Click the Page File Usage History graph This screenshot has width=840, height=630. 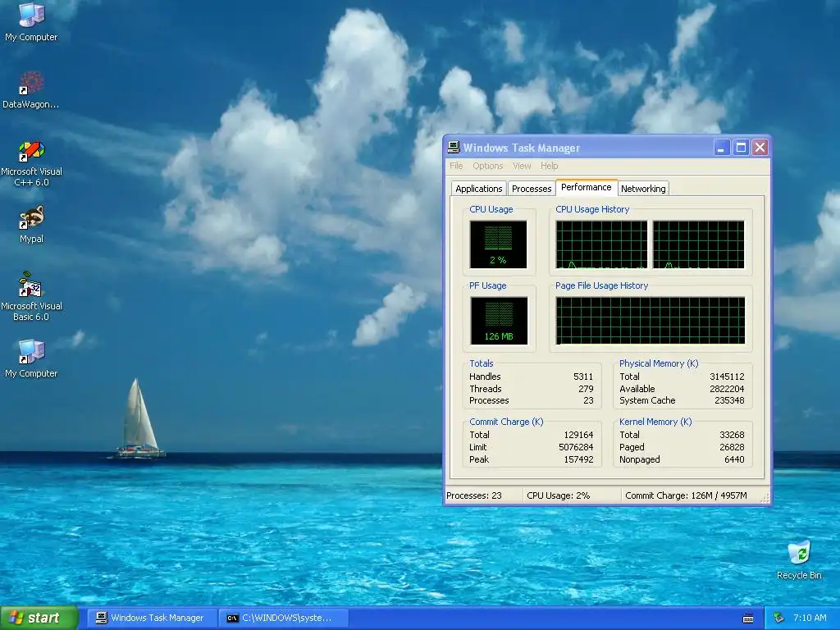pos(650,321)
